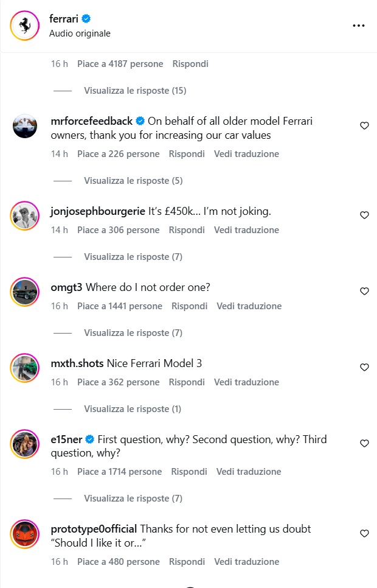
Task: Open the Ferrari profile picture
Action: pos(25,26)
